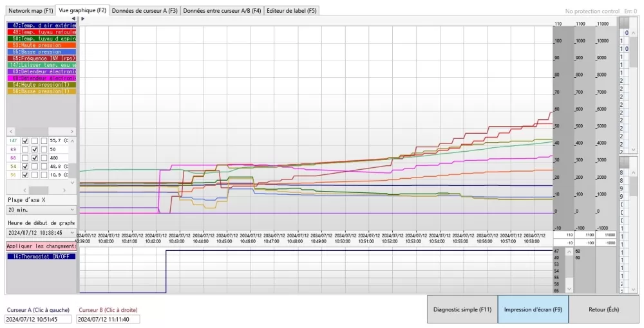Select the gold 56:Basse pression(T) legend
The height and width of the screenshot is (328, 644).
pos(42,91)
